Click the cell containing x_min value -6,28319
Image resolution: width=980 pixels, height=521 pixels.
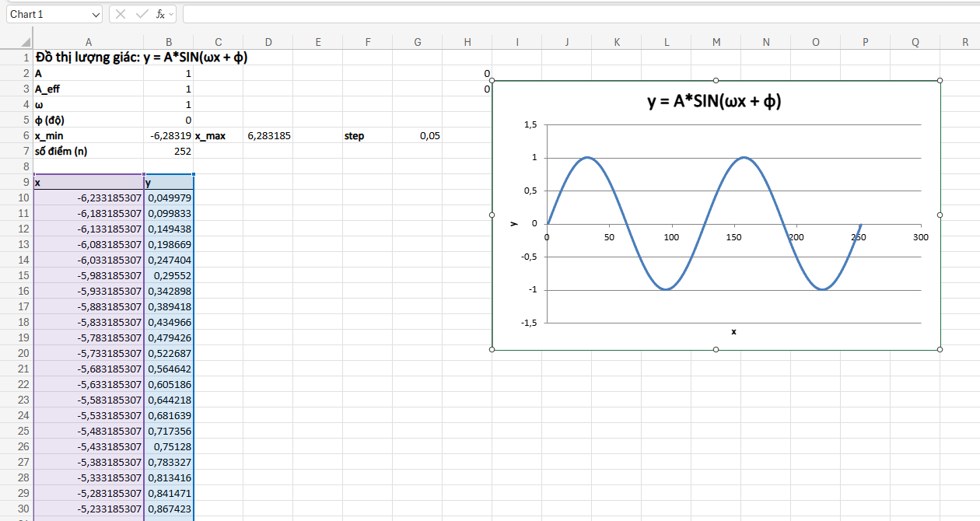pyautogui.click(x=169, y=135)
